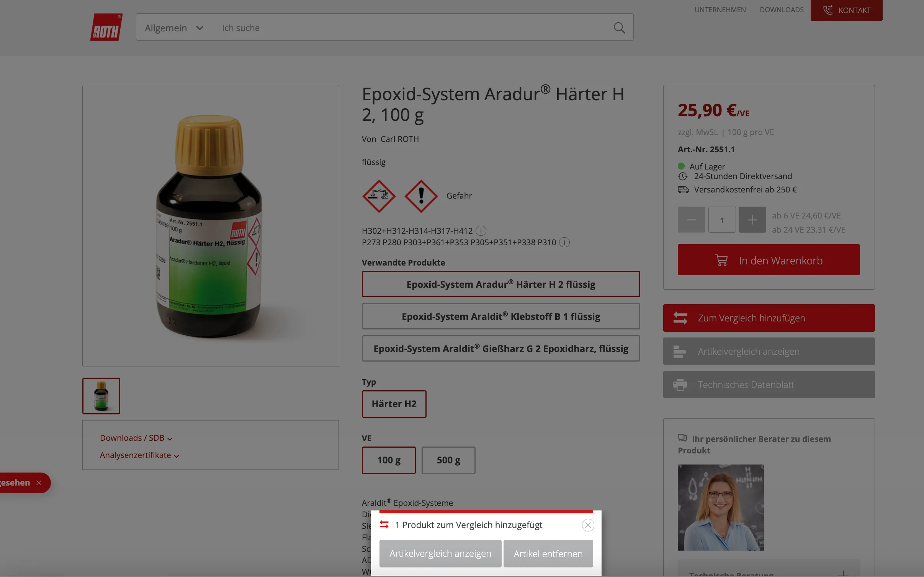
Task: Click the 'Gefahr' signal word
Action: click(459, 196)
